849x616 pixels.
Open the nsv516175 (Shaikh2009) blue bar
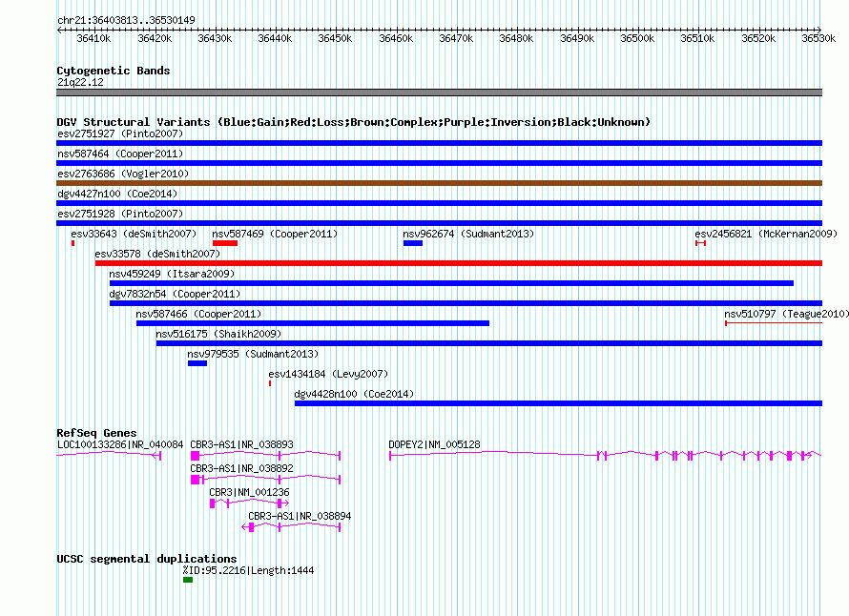[489, 343]
